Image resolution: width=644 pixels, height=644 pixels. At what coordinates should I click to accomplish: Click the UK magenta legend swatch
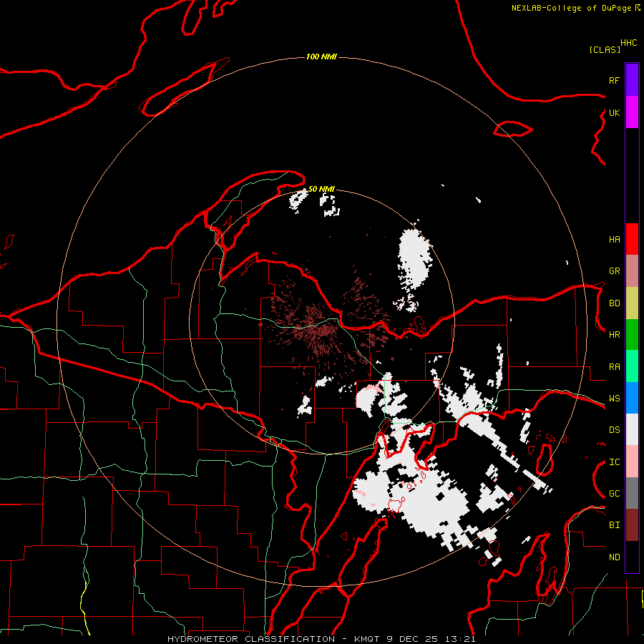632,112
